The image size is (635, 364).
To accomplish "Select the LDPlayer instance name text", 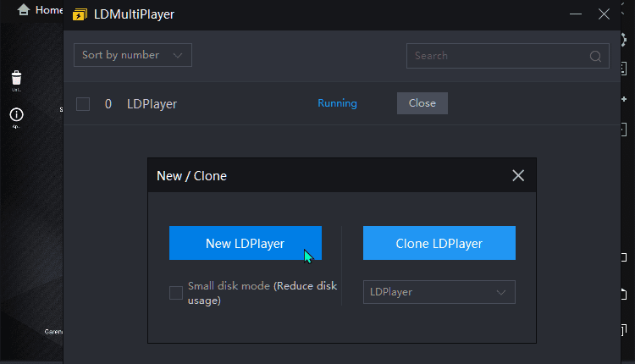I will 152,104.
